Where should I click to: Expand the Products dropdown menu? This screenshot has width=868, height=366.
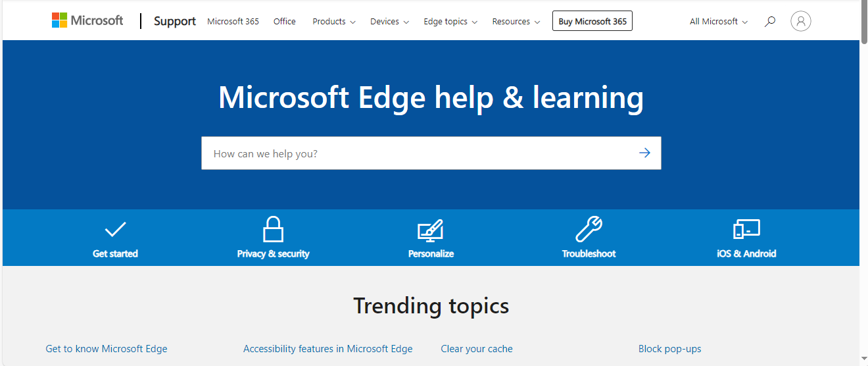(x=334, y=22)
